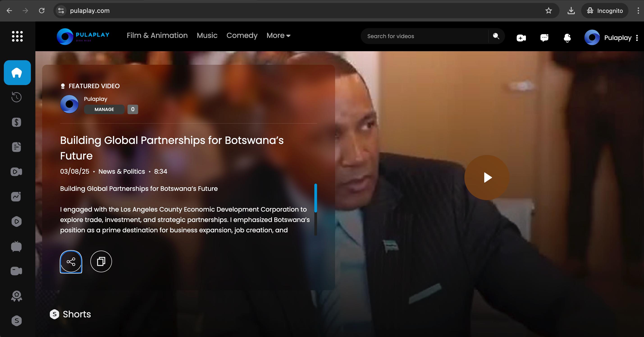The width and height of the screenshot is (644, 337).
Task: Select the Film & Animation category
Action: 157,35
